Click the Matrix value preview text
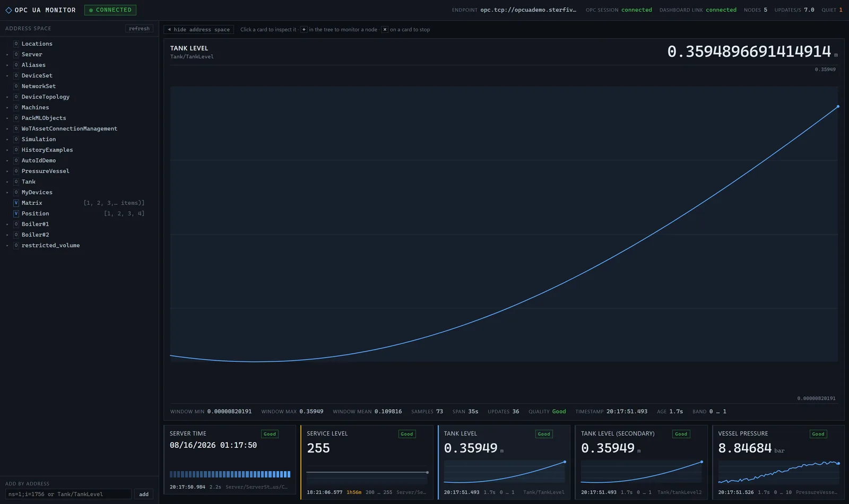 (114, 203)
